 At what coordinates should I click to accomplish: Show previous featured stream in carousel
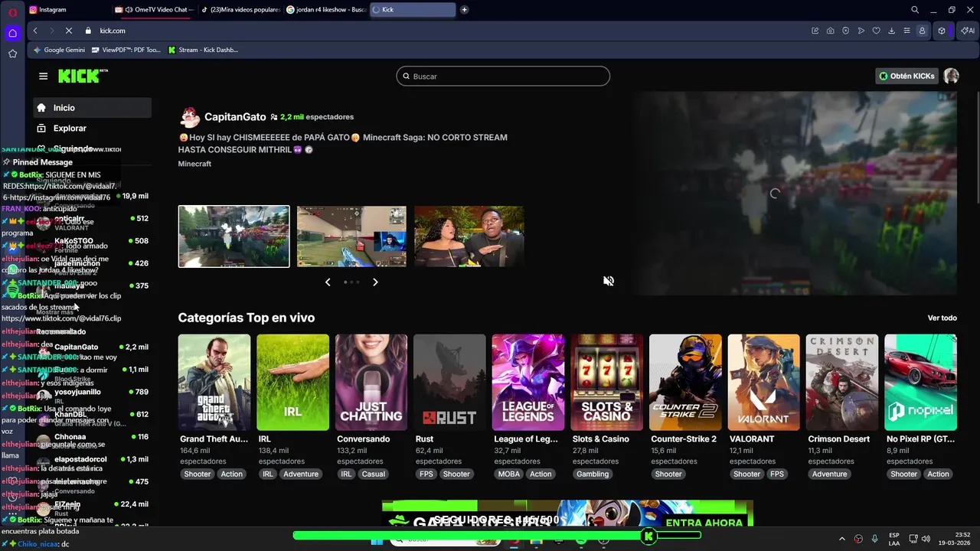(x=328, y=282)
